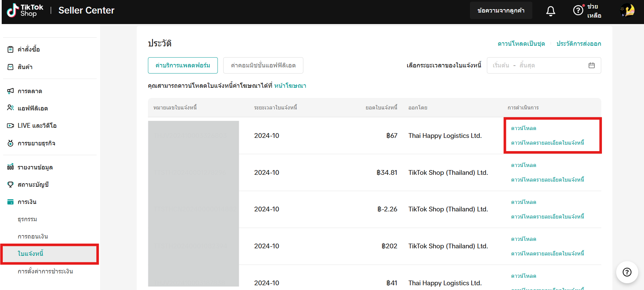Click the orders clipboard icon in sidebar

coord(11,49)
